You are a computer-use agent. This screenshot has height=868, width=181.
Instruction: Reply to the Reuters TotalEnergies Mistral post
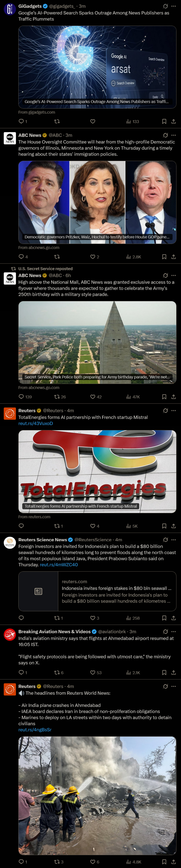click(x=21, y=526)
